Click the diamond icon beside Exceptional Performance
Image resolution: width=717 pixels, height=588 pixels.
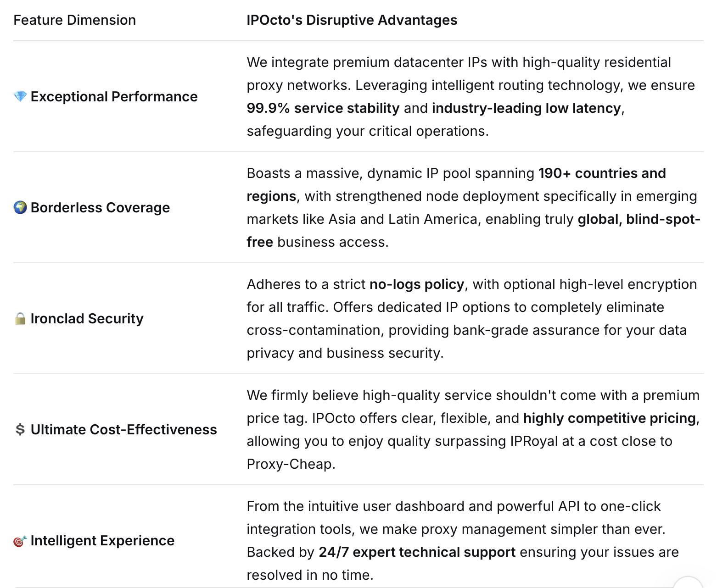pos(20,97)
